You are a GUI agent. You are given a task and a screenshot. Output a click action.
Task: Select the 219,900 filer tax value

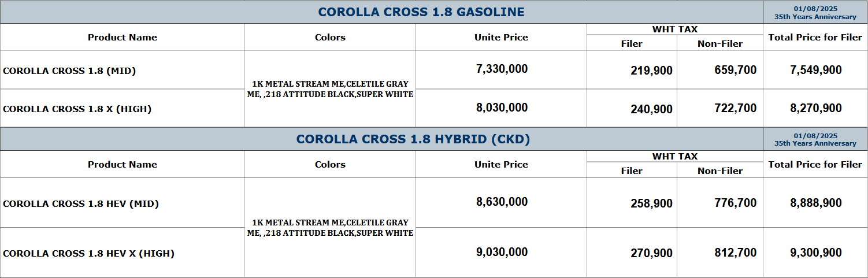pos(651,71)
